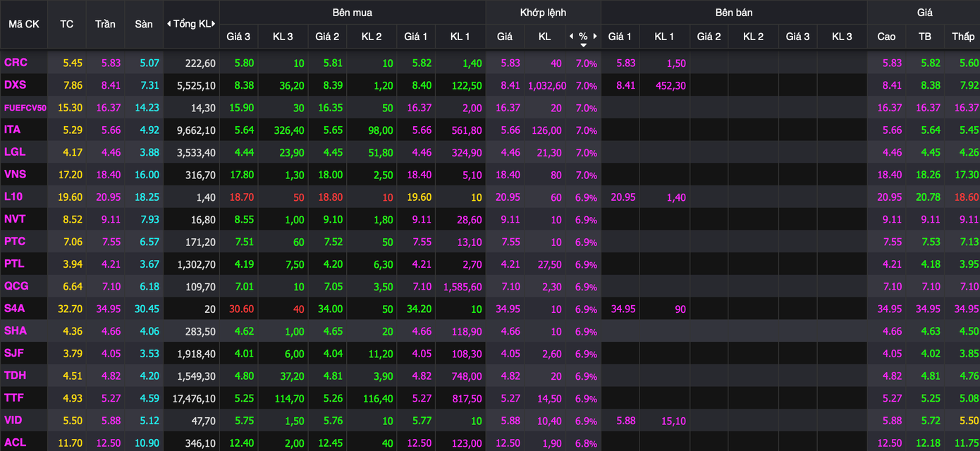Select ITA stock symbol
980x451 pixels.
tap(13, 130)
